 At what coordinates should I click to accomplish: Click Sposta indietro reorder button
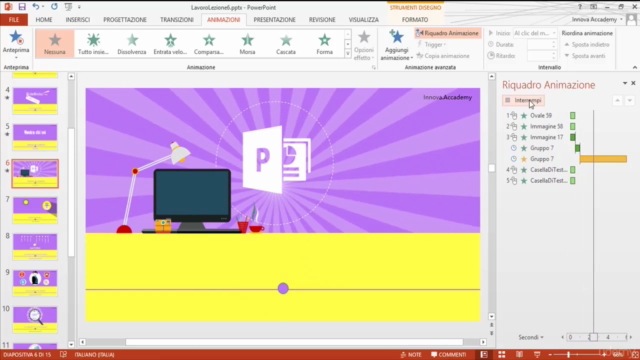587,44
